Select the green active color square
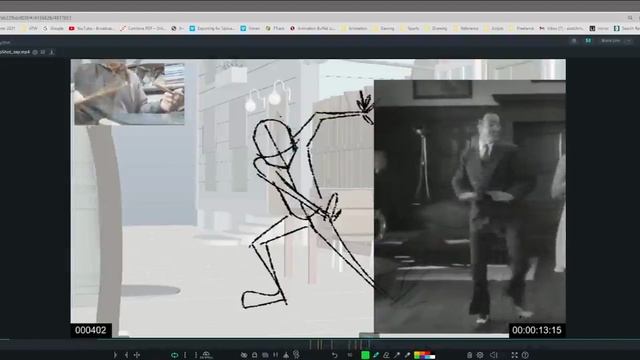The width and height of the screenshot is (640, 360). pyautogui.click(x=365, y=355)
